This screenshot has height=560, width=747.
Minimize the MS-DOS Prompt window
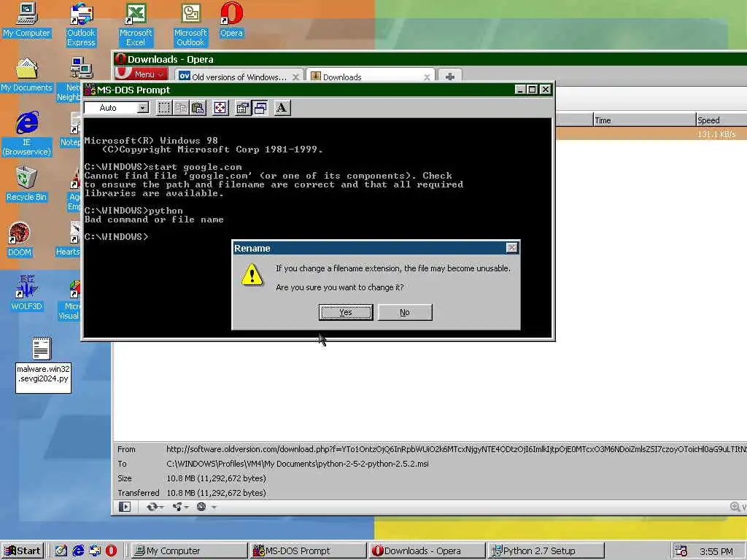click(520, 90)
